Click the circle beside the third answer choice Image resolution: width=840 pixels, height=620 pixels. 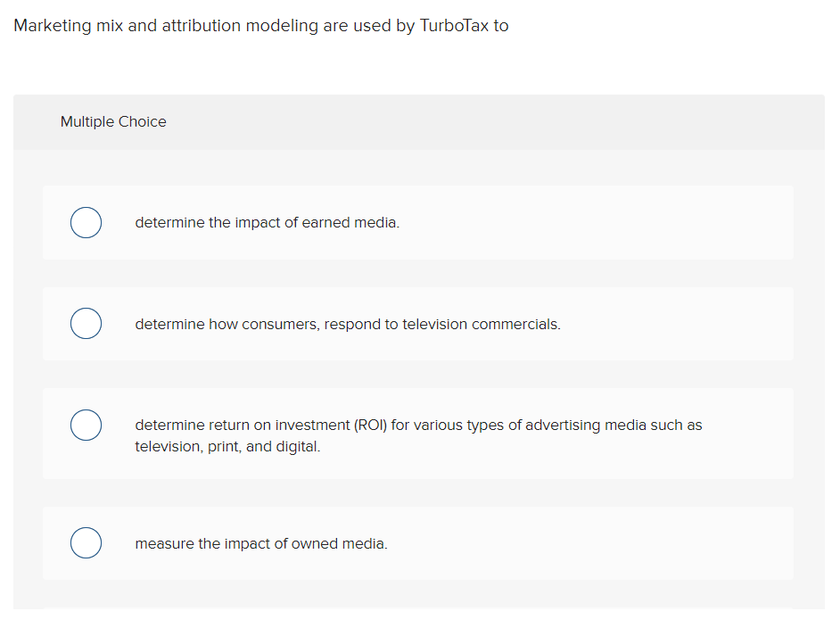point(86,426)
